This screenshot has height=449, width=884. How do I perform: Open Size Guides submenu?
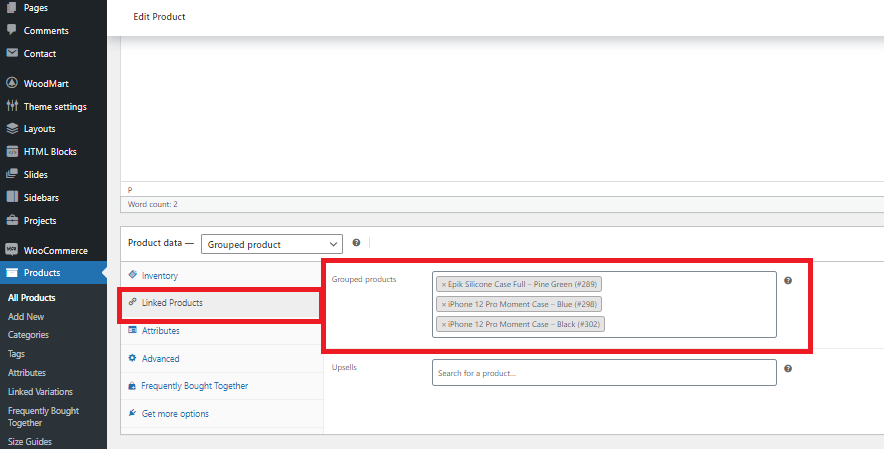(x=30, y=442)
